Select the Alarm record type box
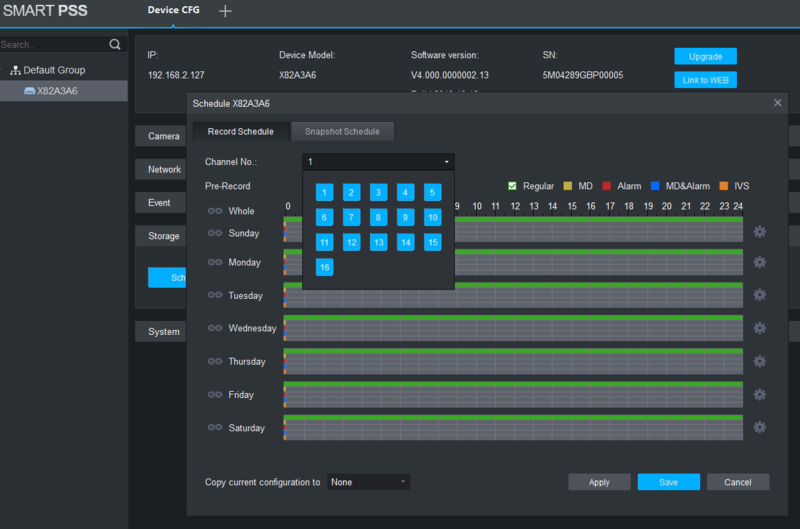800x529 pixels. [606, 186]
